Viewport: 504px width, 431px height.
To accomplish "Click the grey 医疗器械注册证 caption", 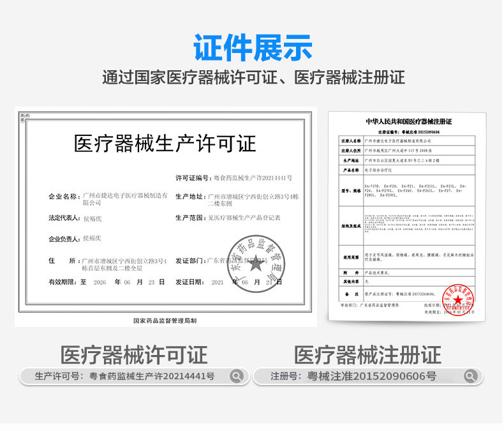I will pyautogui.click(x=367, y=355).
